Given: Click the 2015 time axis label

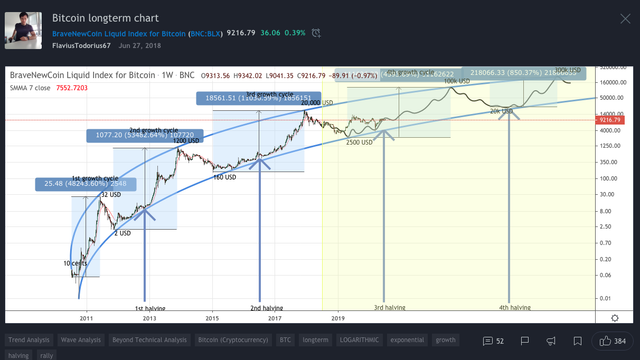Looking at the screenshot, I should click(x=212, y=318).
